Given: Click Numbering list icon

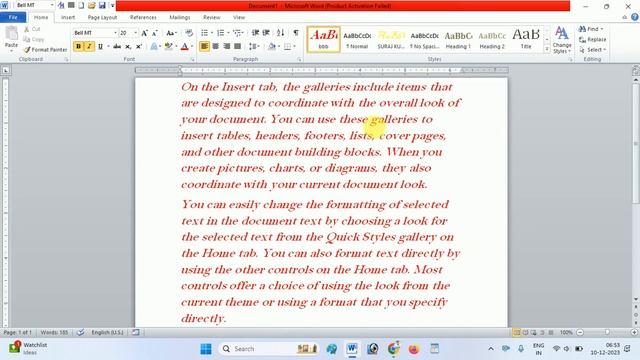Looking at the screenshot, I should 220,33.
